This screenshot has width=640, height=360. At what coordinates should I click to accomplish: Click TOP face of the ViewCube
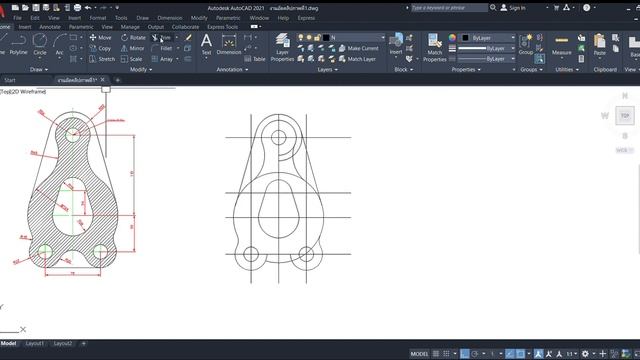coord(625,116)
